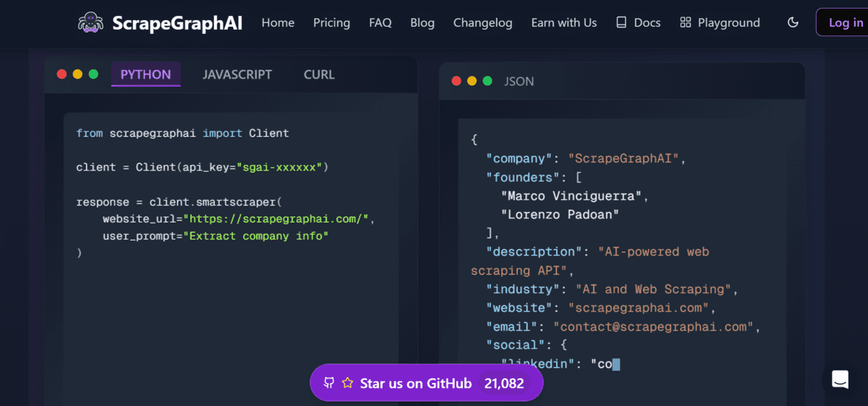Click the "description" key in the JSON
The height and width of the screenshot is (406, 868).
tap(535, 252)
